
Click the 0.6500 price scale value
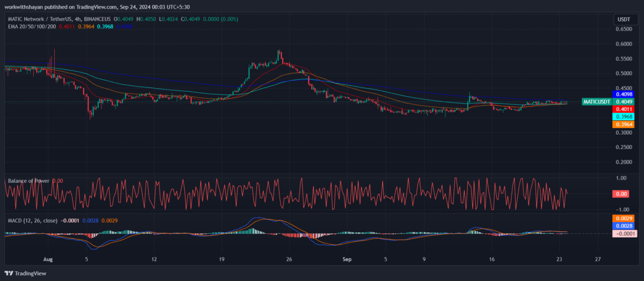tap(625, 29)
